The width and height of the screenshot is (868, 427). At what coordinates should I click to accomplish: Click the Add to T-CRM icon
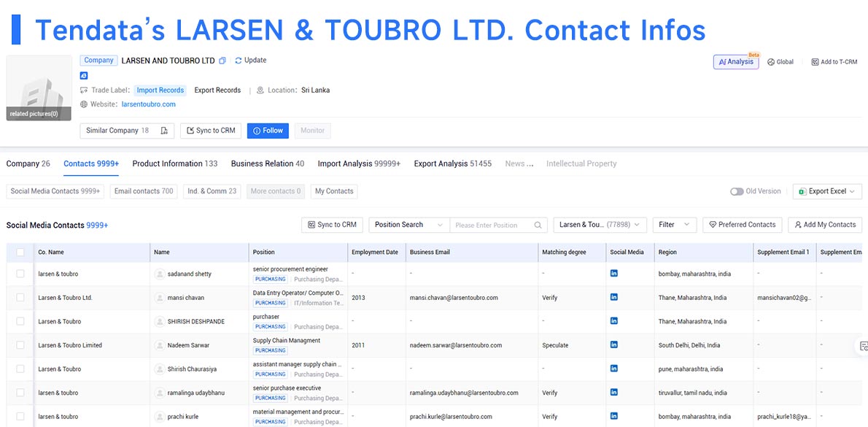pos(815,62)
